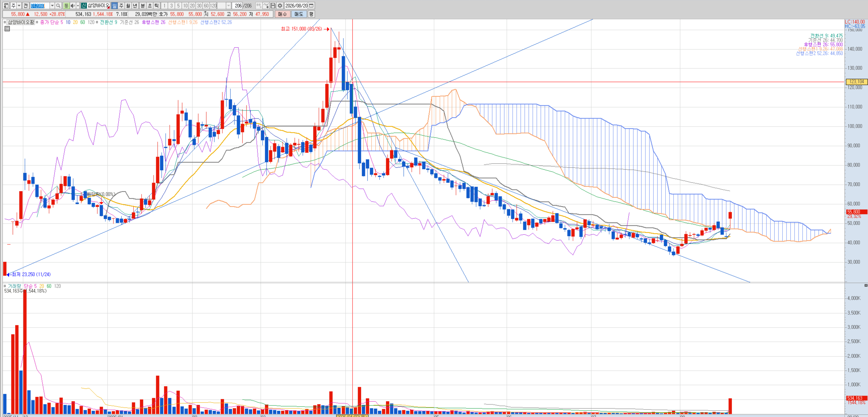The width and height of the screenshot is (868, 417).
Task: Click the 신 badge before stock name
Action: pos(84,6)
